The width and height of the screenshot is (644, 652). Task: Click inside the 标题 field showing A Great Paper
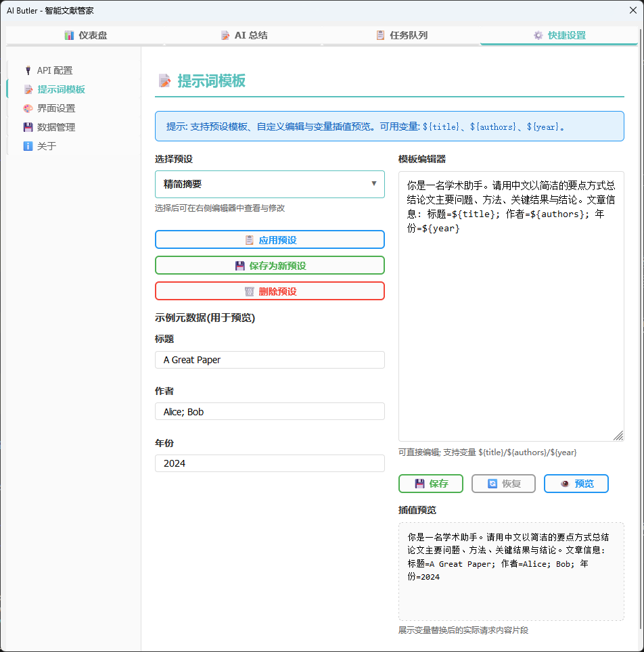pos(270,359)
